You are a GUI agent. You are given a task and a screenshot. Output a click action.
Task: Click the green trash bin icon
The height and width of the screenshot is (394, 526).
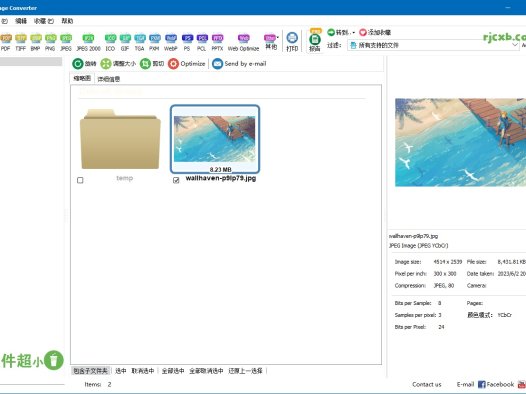pos(54,360)
